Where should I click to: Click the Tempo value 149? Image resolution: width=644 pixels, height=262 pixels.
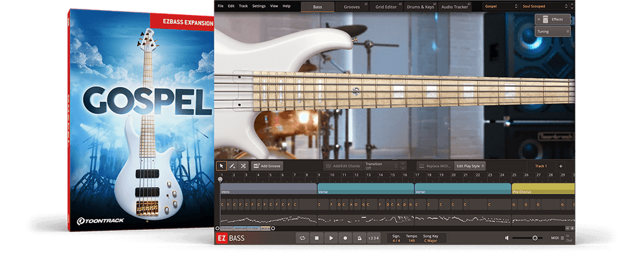click(x=411, y=240)
